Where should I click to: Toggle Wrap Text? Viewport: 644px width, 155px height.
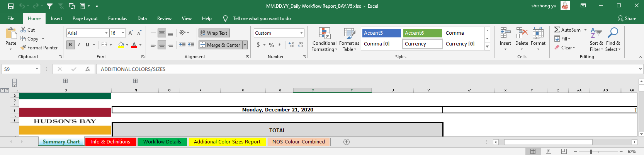point(214,33)
